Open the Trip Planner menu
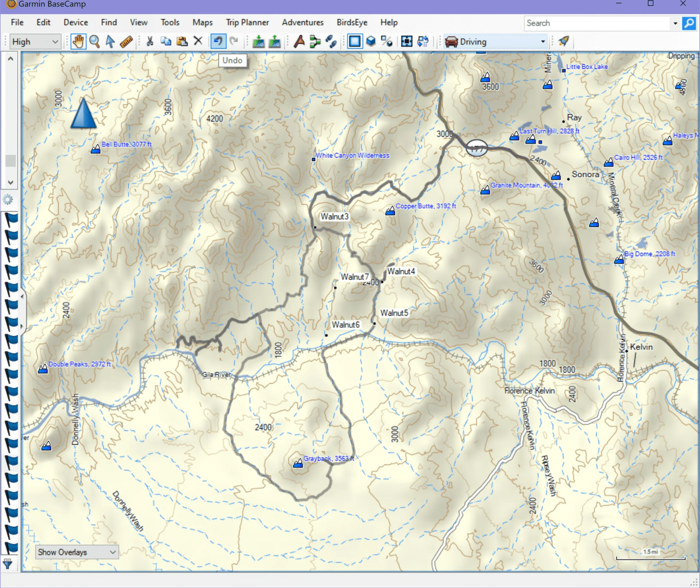The image size is (700, 588). (x=247, y=22)
